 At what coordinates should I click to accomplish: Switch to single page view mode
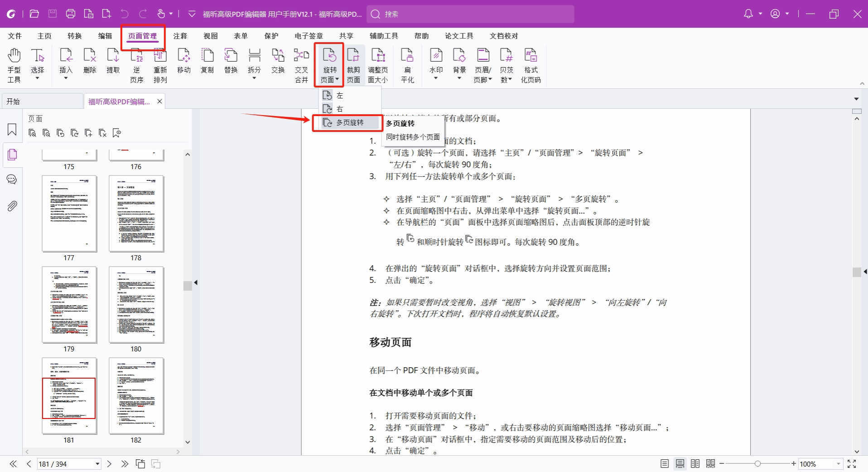point(665,464)
